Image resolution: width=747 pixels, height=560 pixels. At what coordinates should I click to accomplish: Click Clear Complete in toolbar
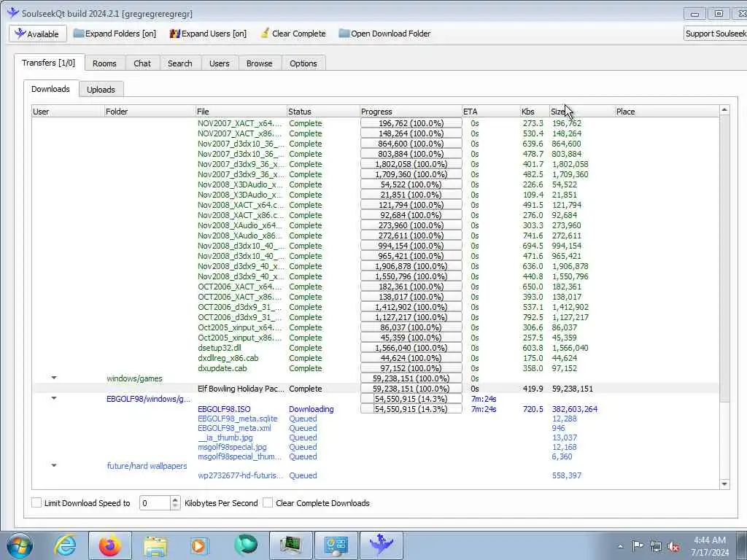pos(293,34)
